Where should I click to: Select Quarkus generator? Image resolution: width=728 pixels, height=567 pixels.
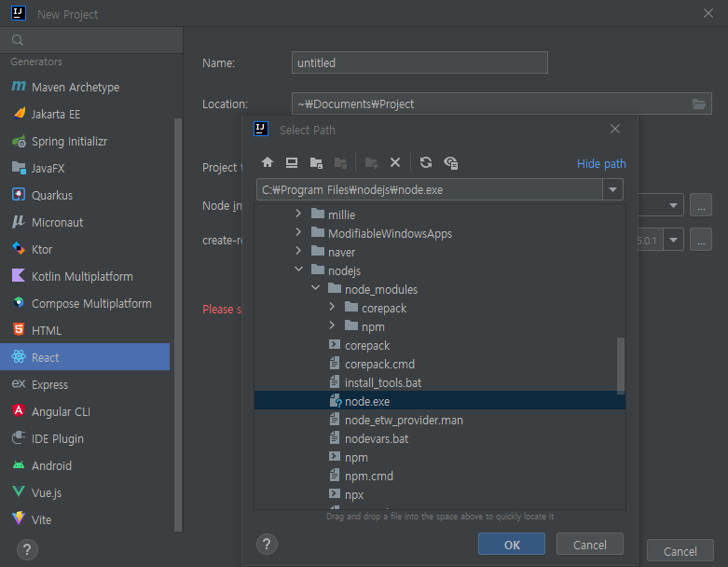[85, 195]
